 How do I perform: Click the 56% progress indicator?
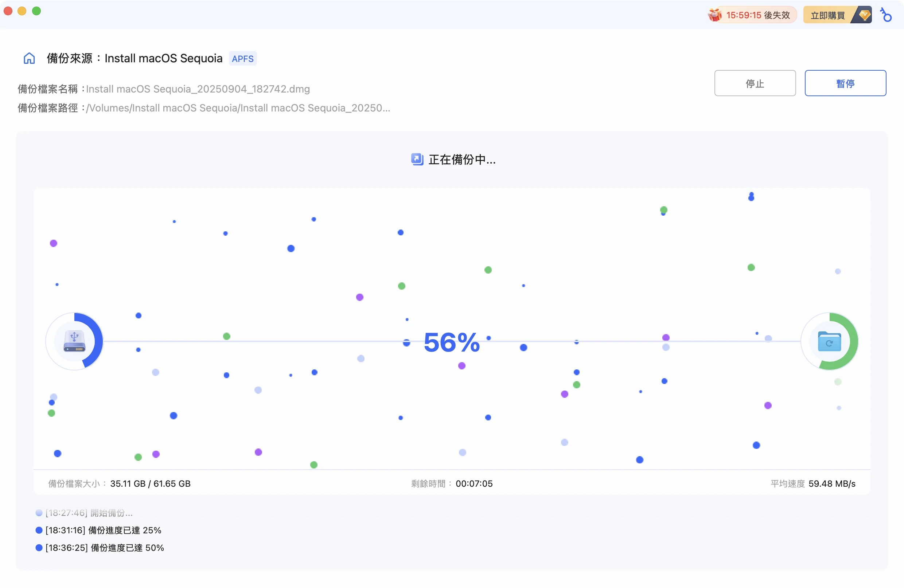[x=452, y=343]
